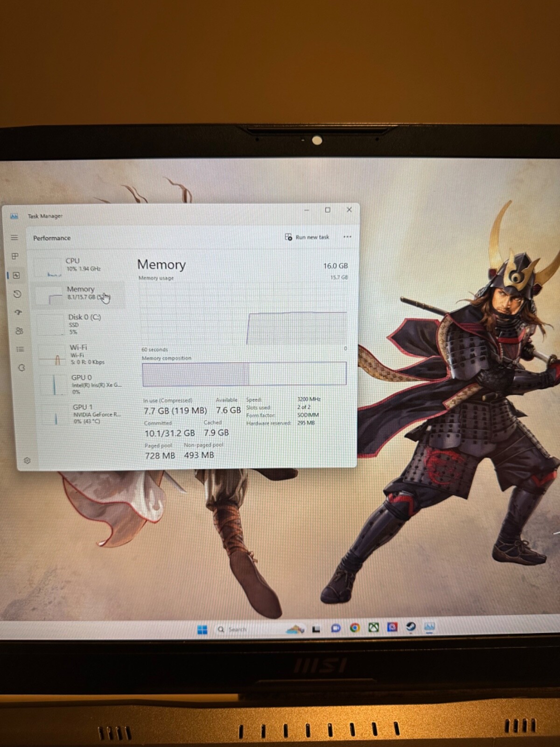Screen dimensions: 560x747
Task: Select the GPU 1 NVIDIA GeForce entry
Action: point(84,414)
